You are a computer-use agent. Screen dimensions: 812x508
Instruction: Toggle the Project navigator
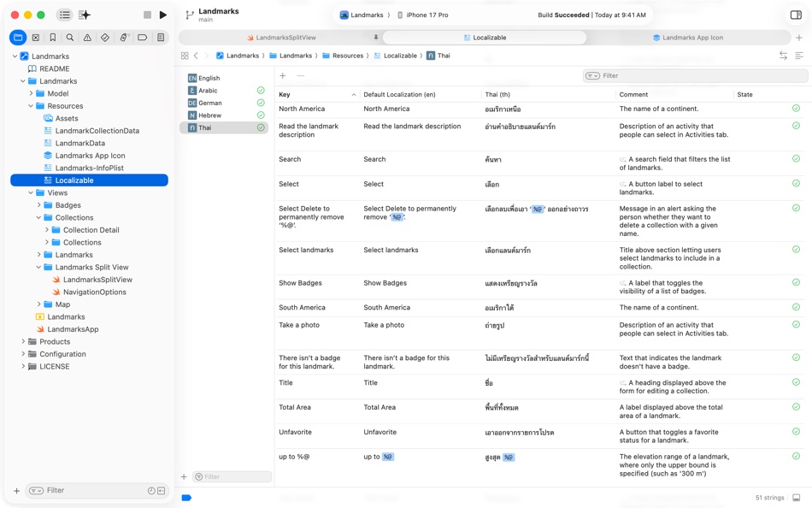(x=18, y=38)
